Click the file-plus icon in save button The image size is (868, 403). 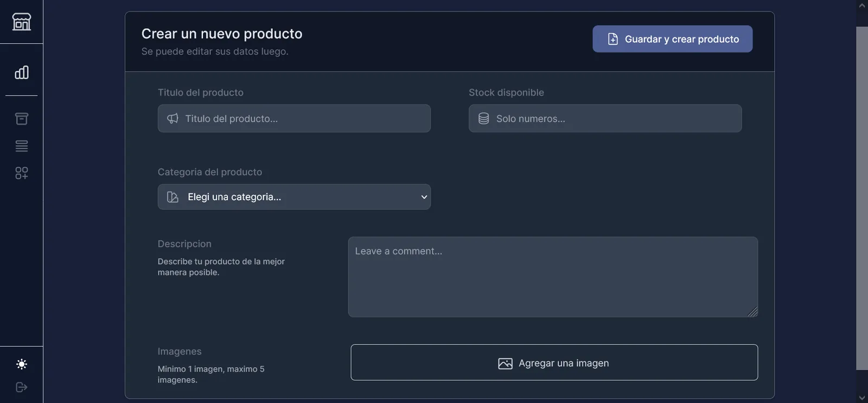612,39
